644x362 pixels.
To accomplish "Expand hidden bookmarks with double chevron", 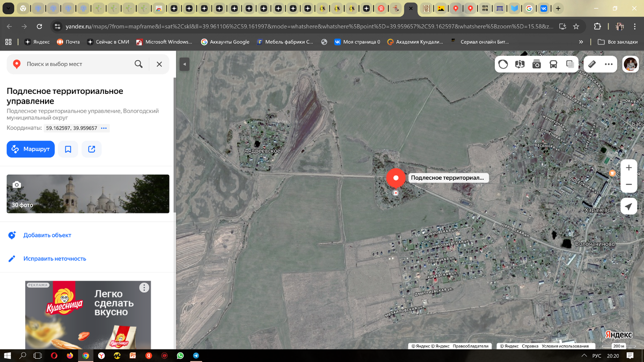I will tap(581, 42).
